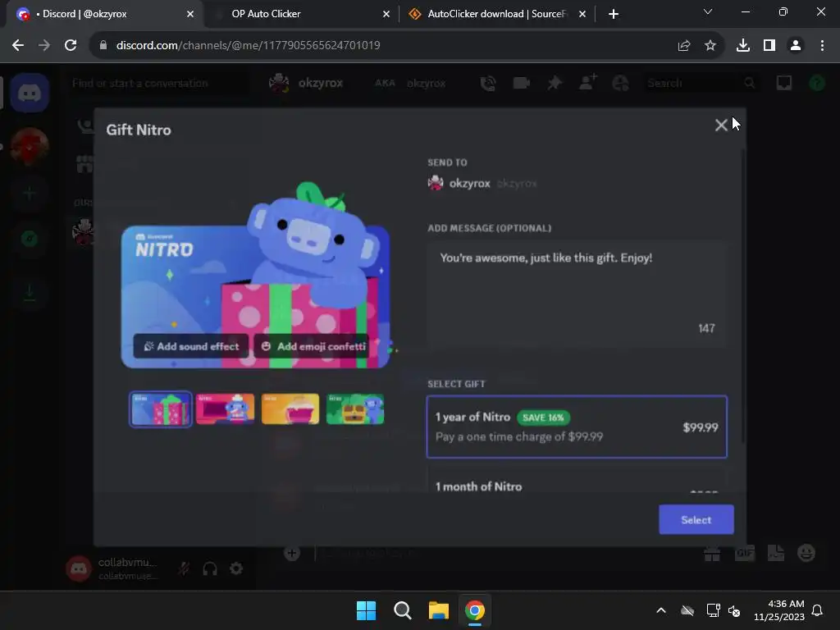Viewport: 840px width, 630px height.
Task: Click the okzyrox recipient avatar
Action: coord(436,183)
